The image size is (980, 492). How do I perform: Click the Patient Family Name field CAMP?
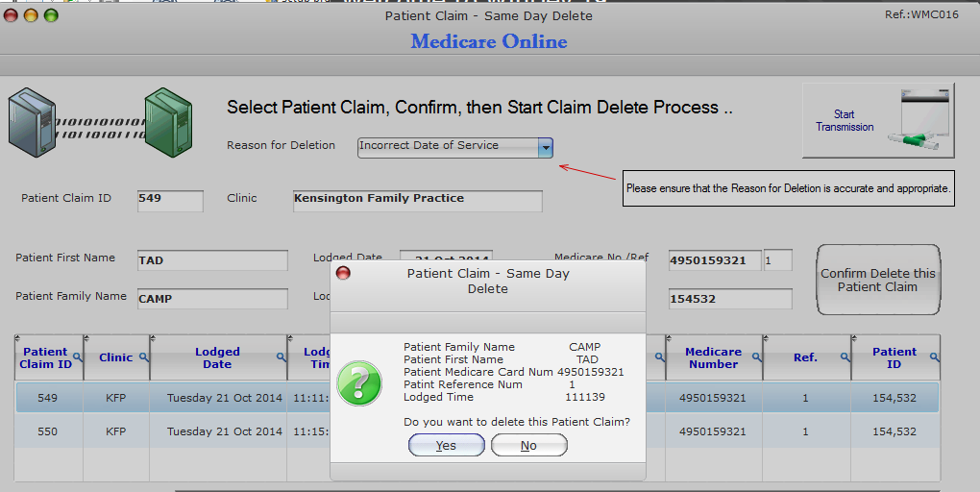click(212, 299)
